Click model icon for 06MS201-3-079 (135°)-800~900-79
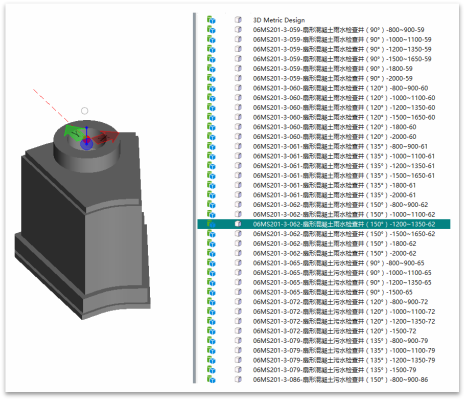Screen dimensions: 465x399 click(211, 341)
